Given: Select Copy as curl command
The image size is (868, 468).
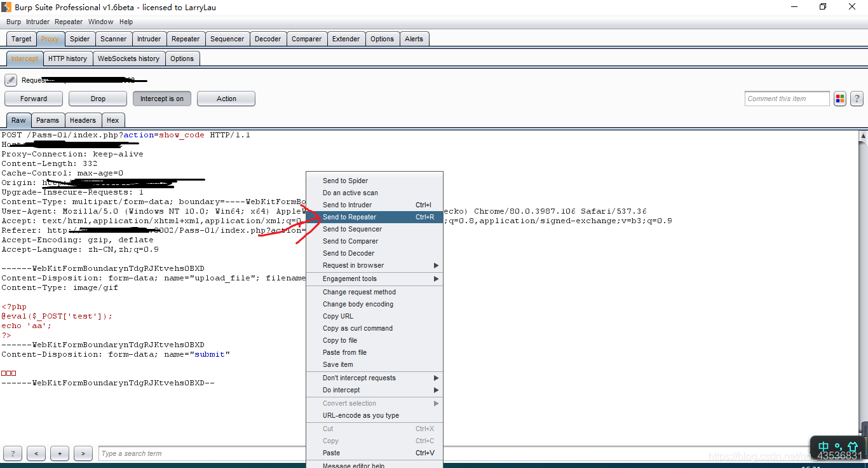Looking at the screenshot, I should pos(374,328).
